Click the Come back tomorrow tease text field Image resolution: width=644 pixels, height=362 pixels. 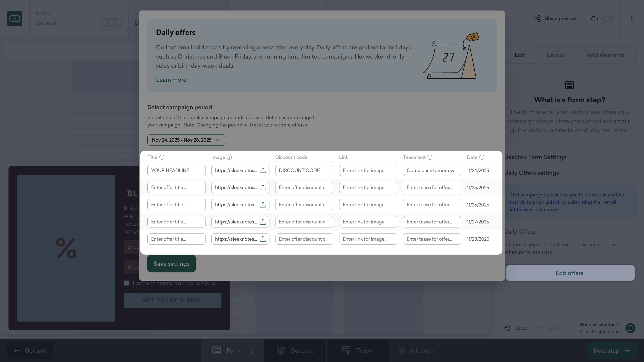coord(432,170)
